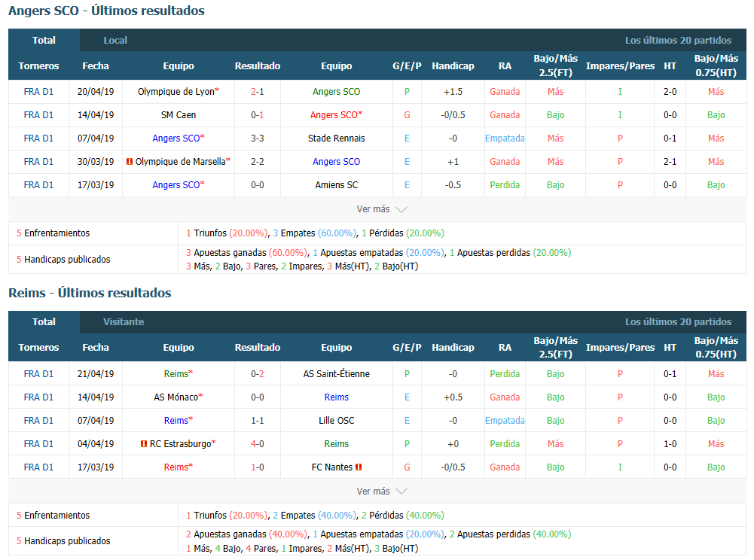Click Reims - Últimos resultados heading
The width and height of the screenshot is (754, 560).
click(90, 293)
